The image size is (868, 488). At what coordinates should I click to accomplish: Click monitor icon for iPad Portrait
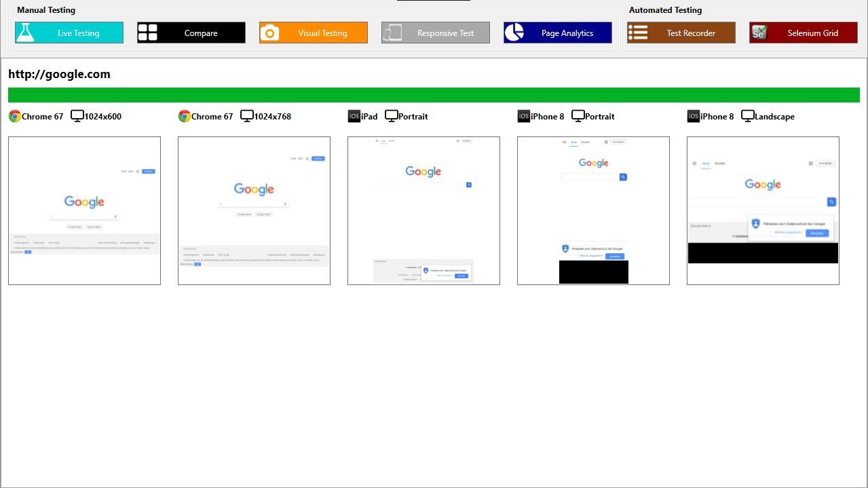(392, 116)
